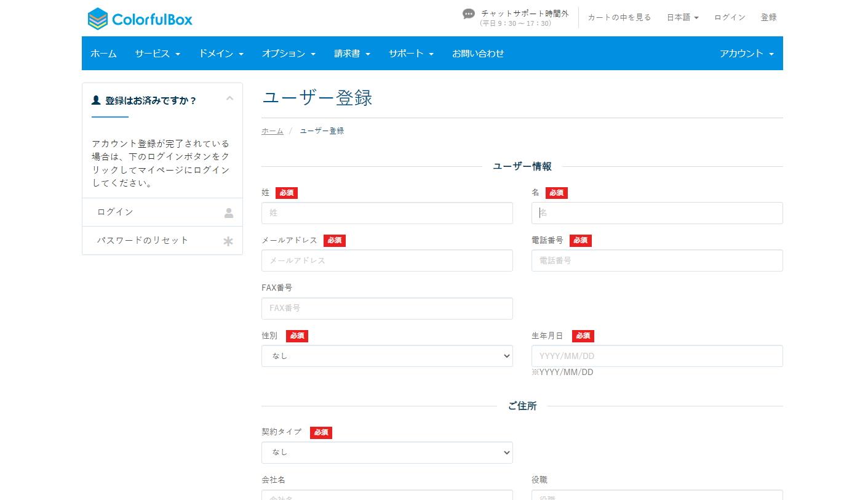Screen dimensions: 868x500
Task: Select ログイン in the sidebar panel
Action: 162,212
